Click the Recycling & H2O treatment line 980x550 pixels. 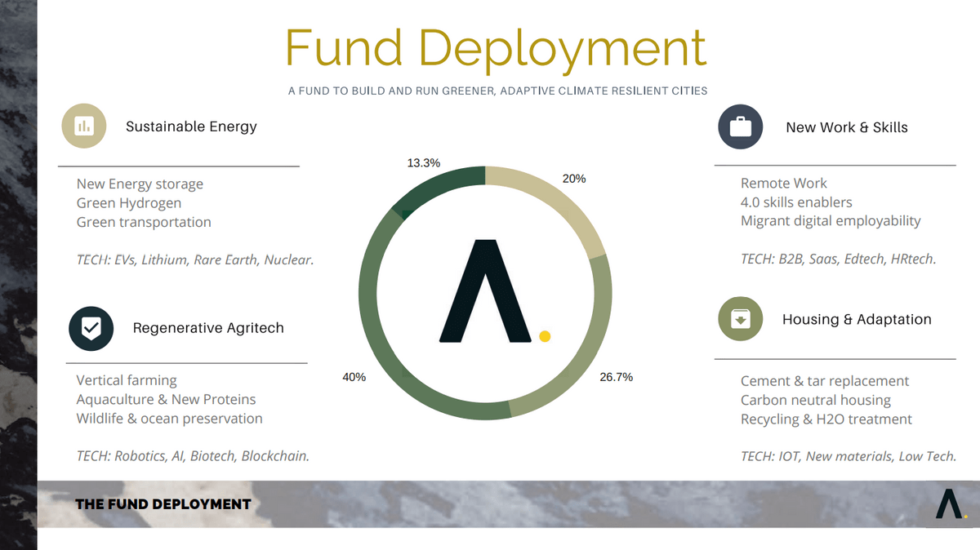pos(826,419)
